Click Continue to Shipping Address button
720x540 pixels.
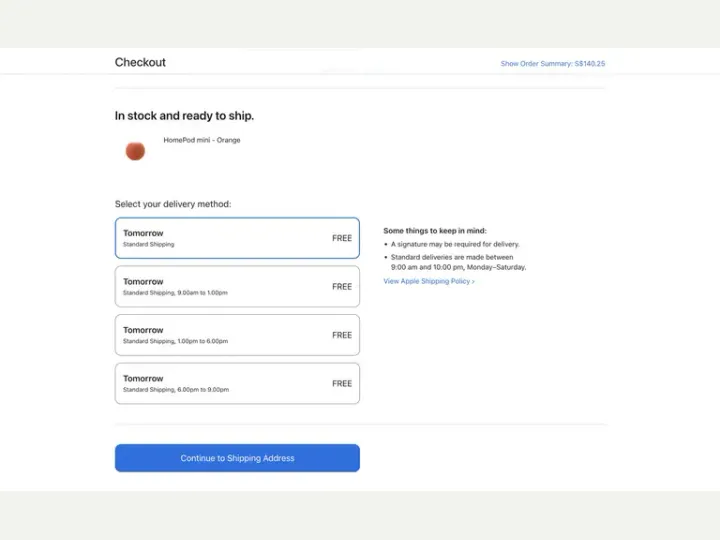point(237,458)
